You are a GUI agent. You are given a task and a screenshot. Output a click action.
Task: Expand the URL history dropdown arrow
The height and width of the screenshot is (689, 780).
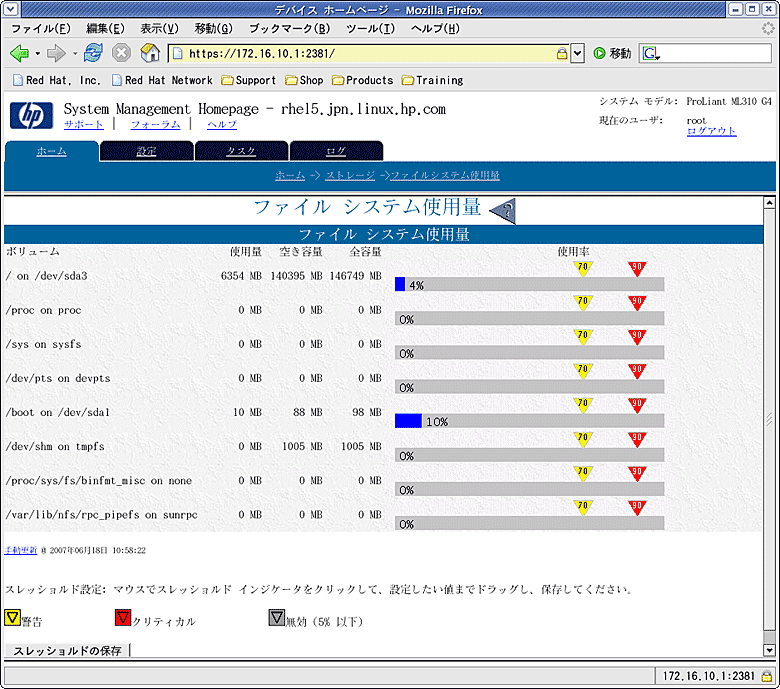tap(577, 53)
